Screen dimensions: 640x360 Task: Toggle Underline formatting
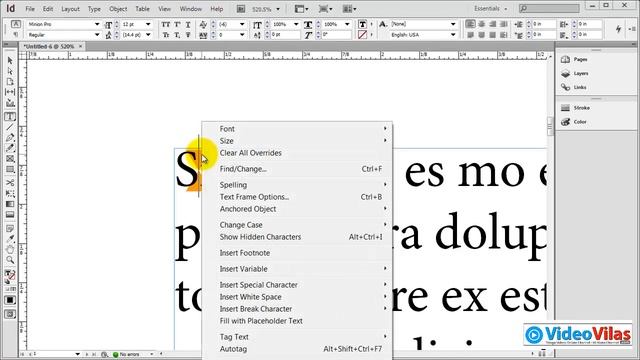point(188,24)
